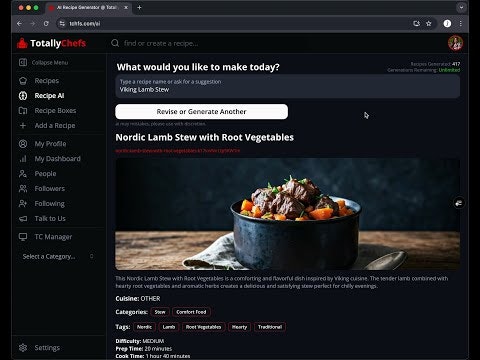Open Recipes in the sidebar

point(47,81)
